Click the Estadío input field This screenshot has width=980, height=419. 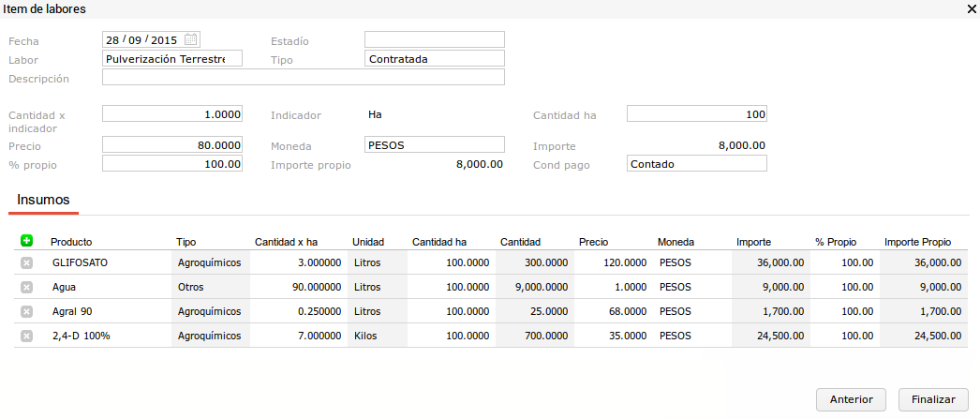(x=434, y=39)
